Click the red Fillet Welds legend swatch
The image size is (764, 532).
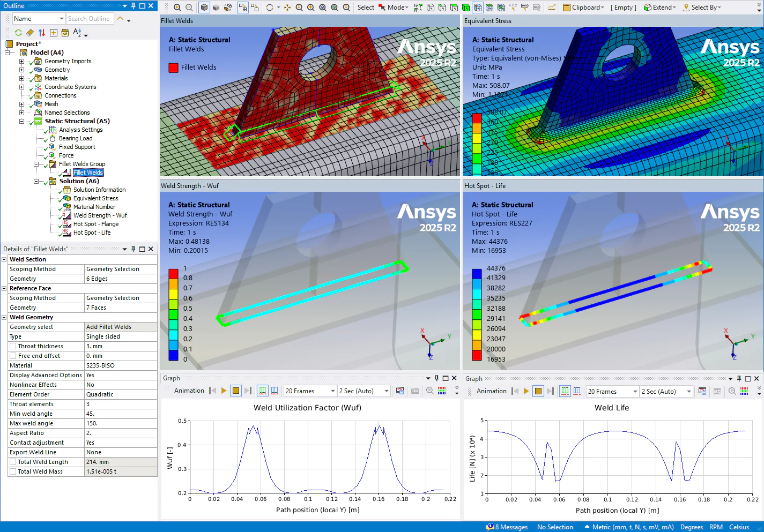click(173, 68)
